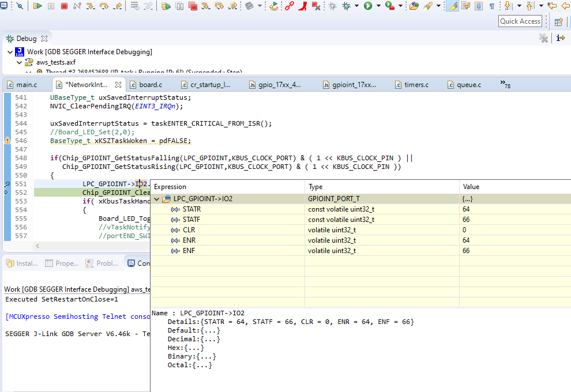Click the red Terminate button
Image resolution: width=571 pixels, height=392 pixels.
pos(64,6)
